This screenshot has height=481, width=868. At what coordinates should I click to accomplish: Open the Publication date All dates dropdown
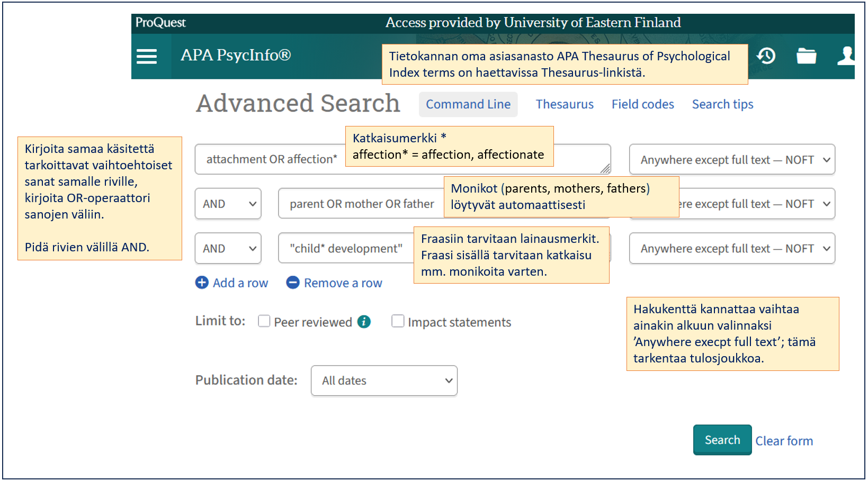pyautogui.click(x=384, y=380)
